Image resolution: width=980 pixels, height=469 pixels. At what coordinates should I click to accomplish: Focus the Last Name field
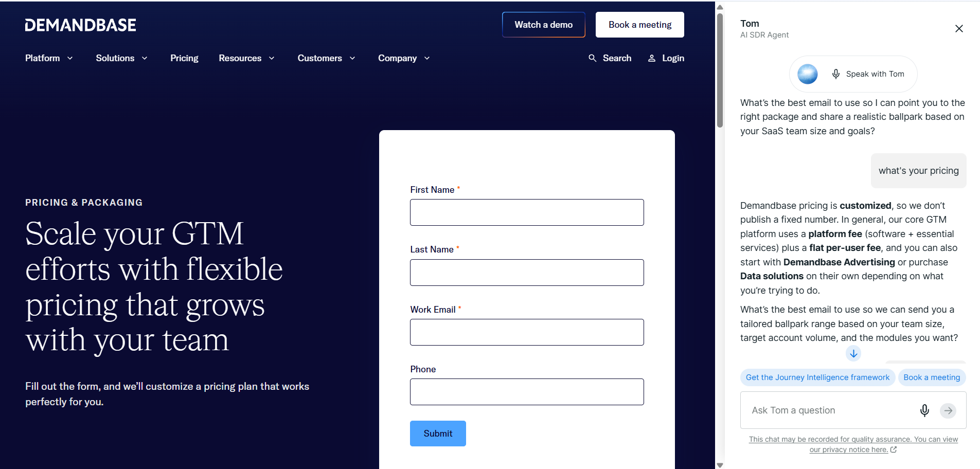[527, 273]
